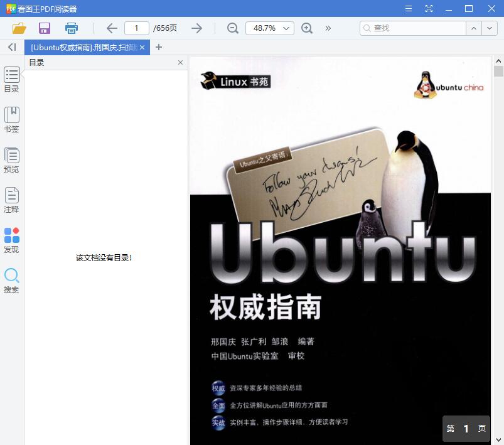This screenshot has width=504, height=445.
Task: Print the document with the printer icon
Action: [71, 28]
